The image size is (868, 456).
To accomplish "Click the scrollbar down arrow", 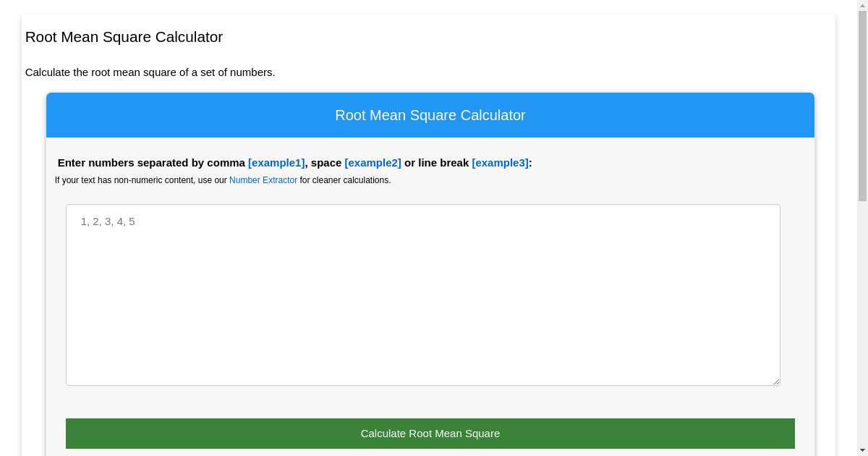I will 861,449.
